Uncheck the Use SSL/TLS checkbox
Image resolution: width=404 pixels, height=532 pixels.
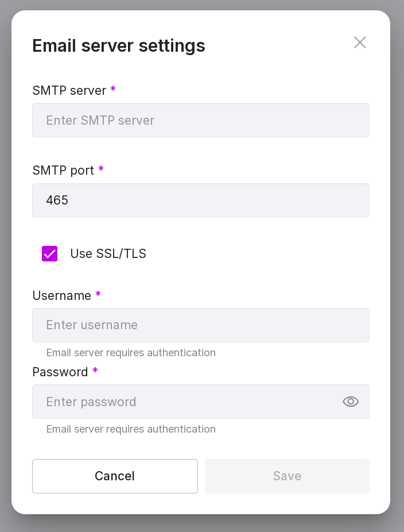tap(50, 253)
